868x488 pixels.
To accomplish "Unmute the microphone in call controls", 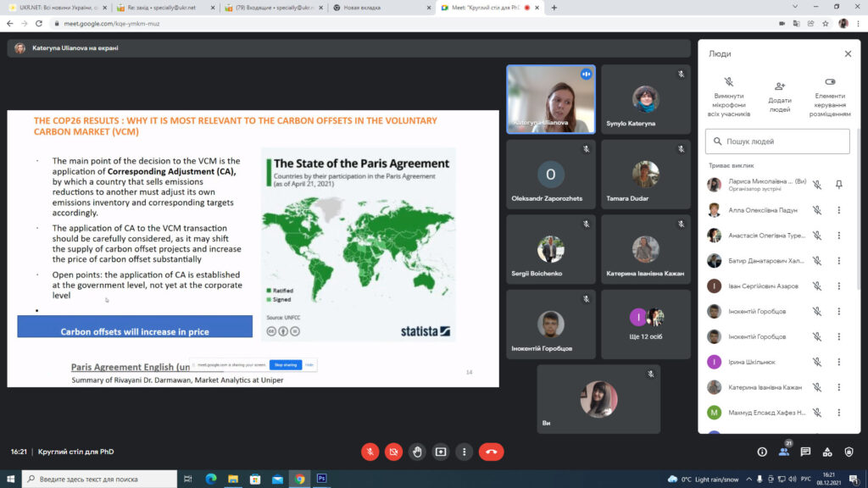I will point(370,452).
